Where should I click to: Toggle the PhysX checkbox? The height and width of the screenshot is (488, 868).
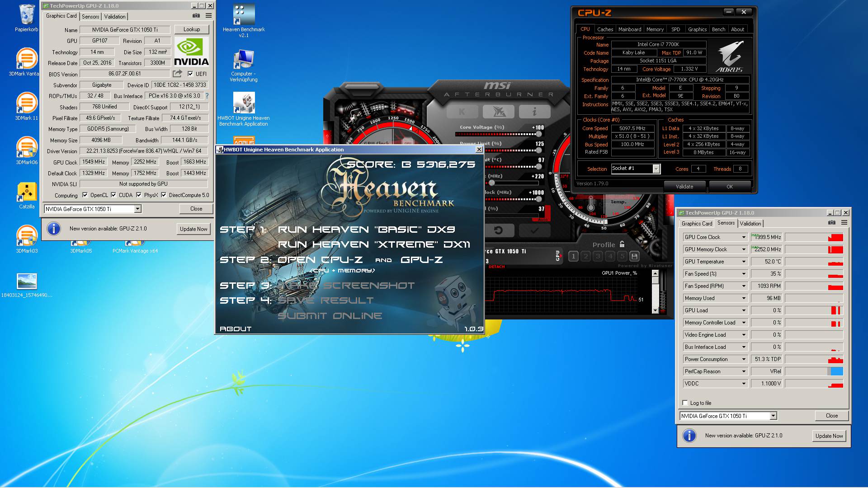tap(139, 195)
